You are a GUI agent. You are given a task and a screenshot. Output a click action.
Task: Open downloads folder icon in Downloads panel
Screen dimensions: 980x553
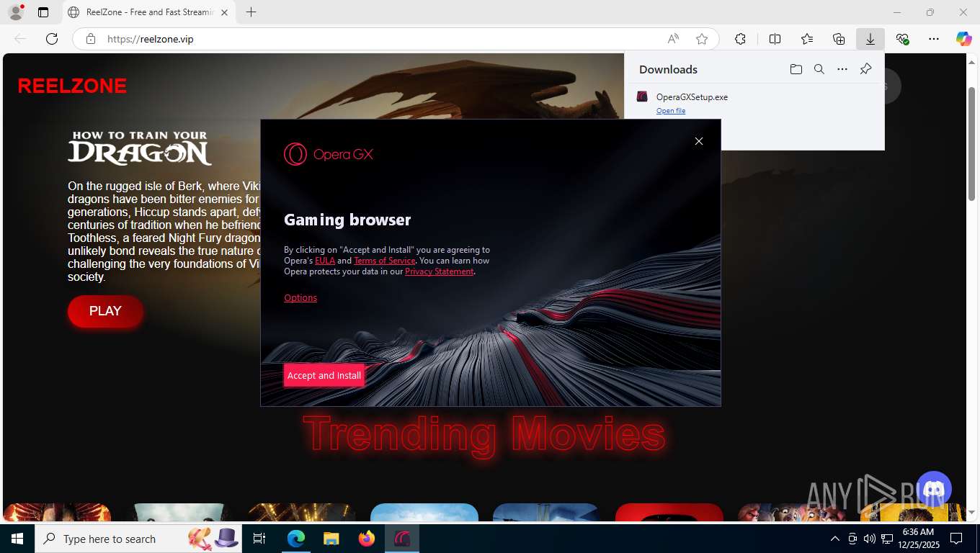click(x=796, y=69)
